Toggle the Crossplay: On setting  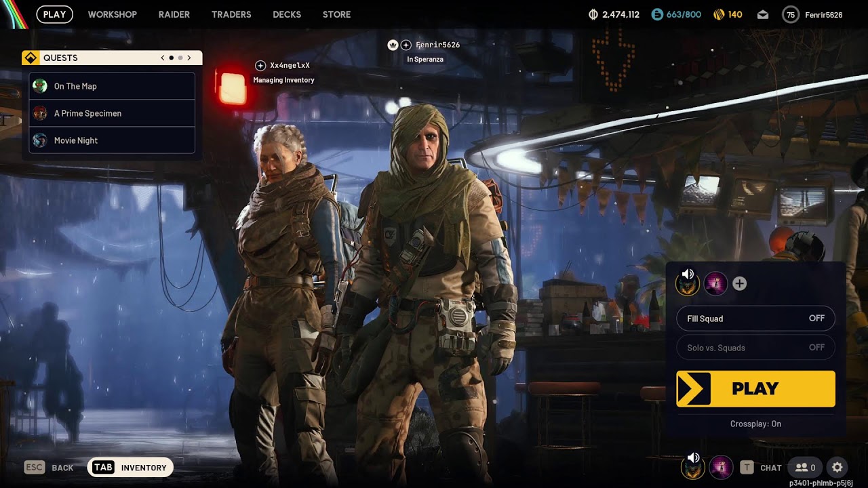click(x=755, y=424)
